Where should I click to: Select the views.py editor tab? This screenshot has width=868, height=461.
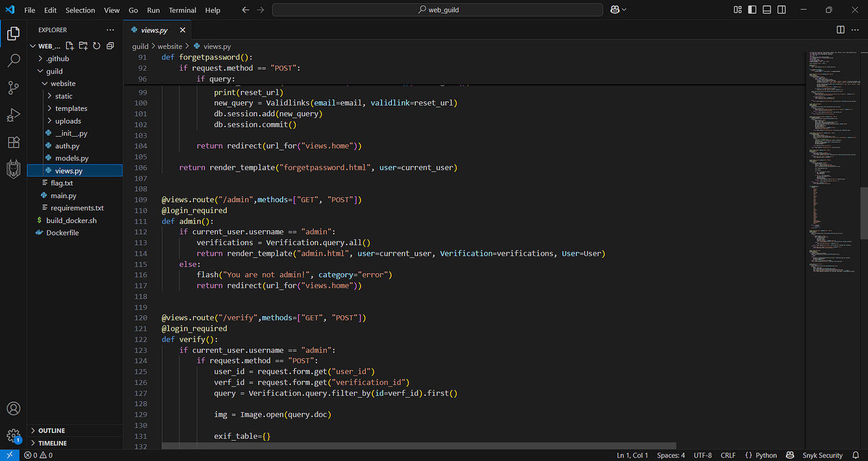[x=154, y=30]
